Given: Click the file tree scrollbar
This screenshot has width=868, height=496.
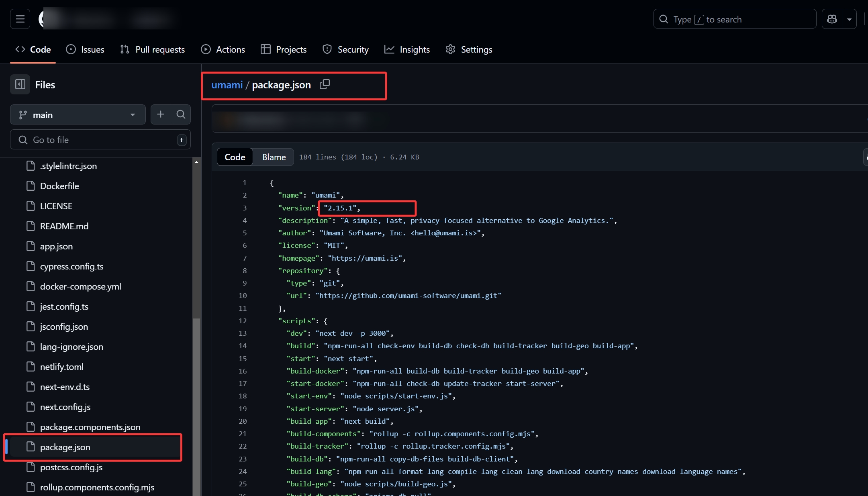Looking at the screenshot, I should pyautogui.click(x=196, y=406).
